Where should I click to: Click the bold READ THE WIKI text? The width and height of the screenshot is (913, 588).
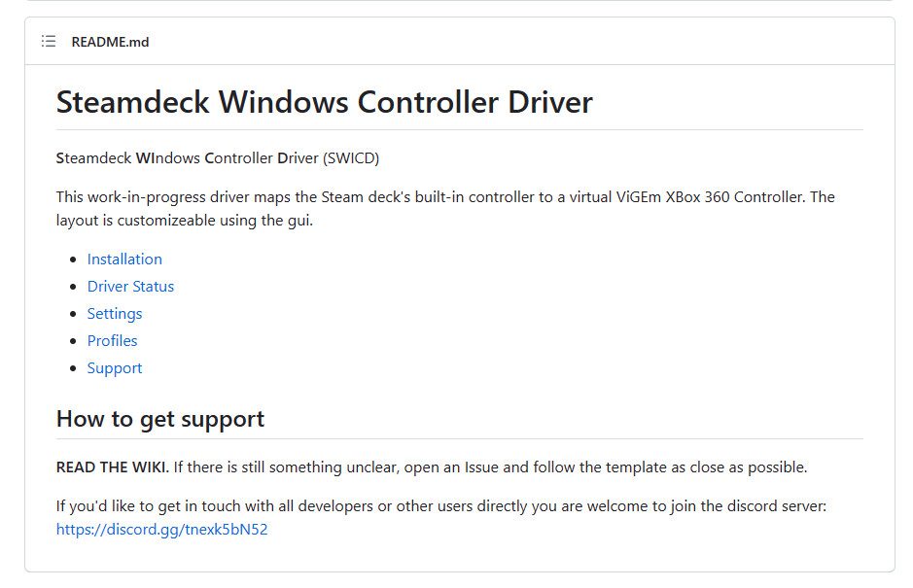[x=113, y=467]
